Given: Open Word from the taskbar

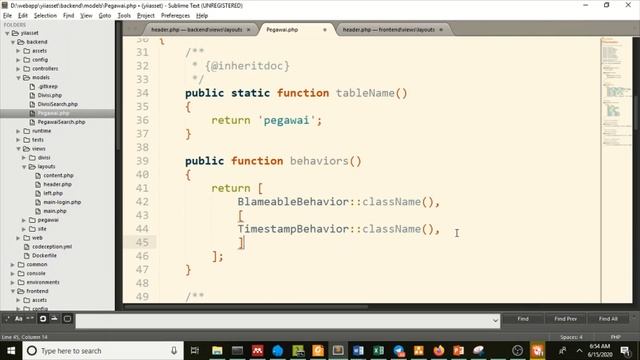Looking at the screenshot, I should 358,351.
